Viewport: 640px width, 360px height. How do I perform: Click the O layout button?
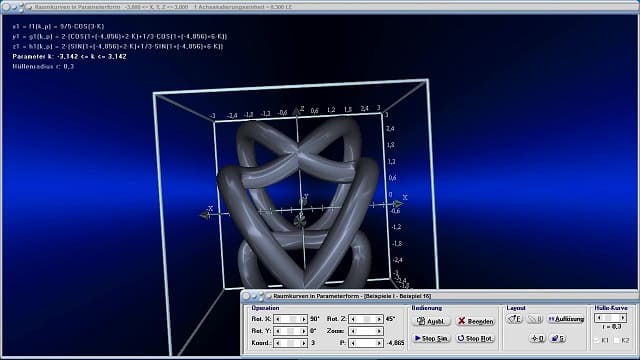(x=538, y=338)
